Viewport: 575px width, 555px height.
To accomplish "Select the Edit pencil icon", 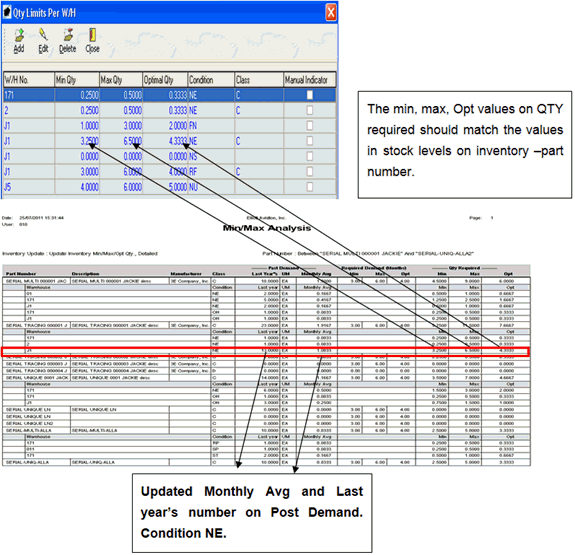I will pyautogui.click(x=43, y=35).
